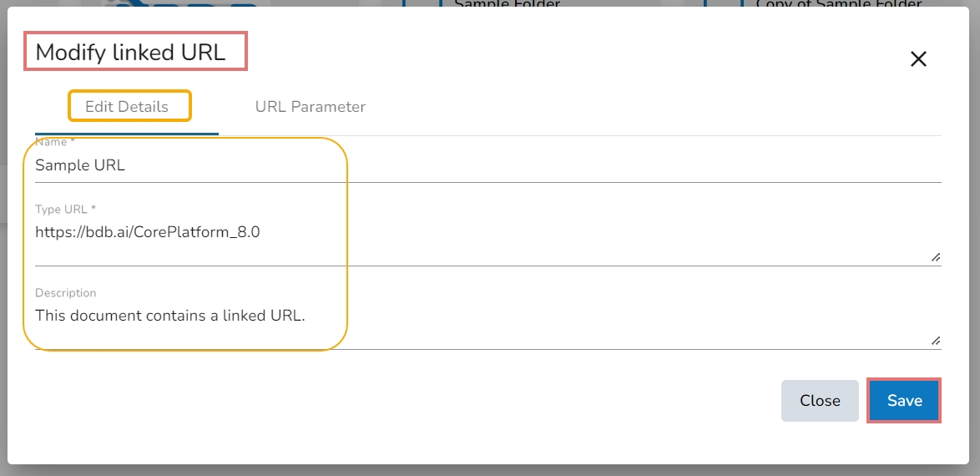The height and width of the screenshot is (476, 980).
Task: Click the dimmed backdrop below the dialog
Action: coord(489,470)
